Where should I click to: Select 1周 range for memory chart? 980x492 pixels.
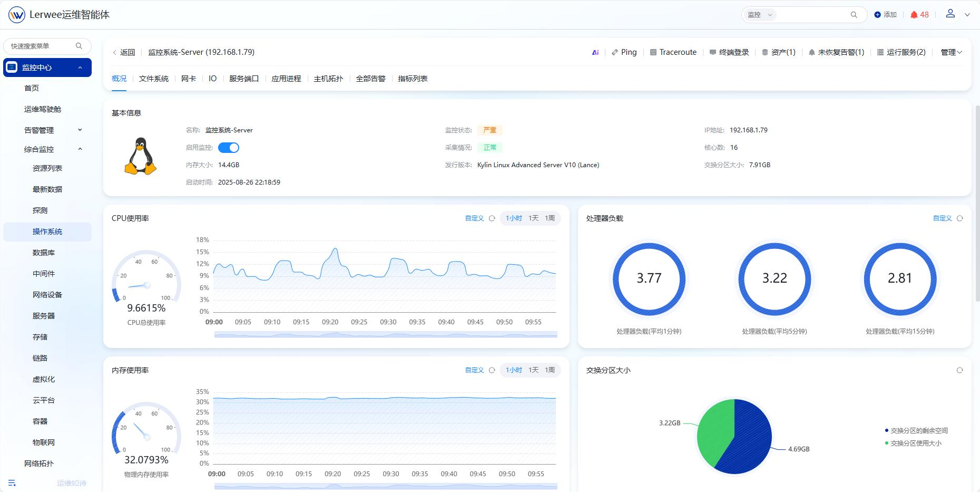pos(550,370)
